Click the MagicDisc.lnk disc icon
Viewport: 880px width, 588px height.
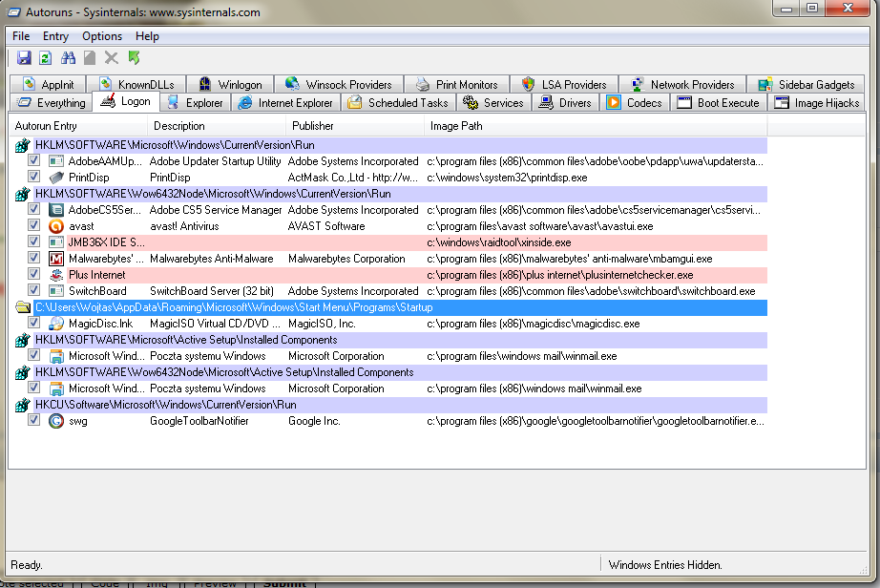(x=56, y=324)
